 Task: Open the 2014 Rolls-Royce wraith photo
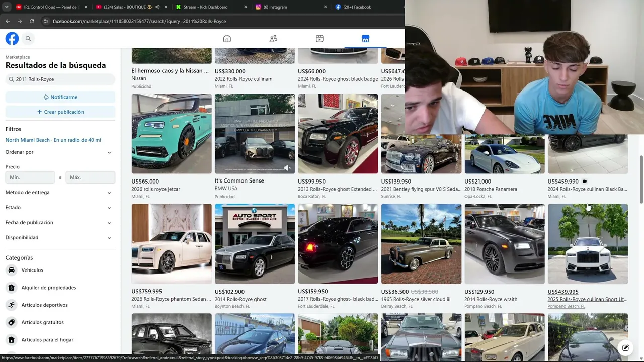(x=505, y=244)
